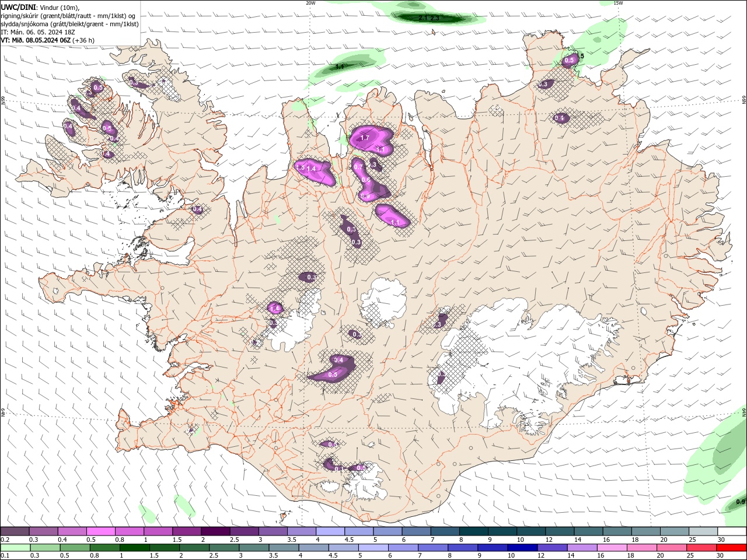This screenshot has height=560, width=747.
Task: Click the dusky purple swatch labeled 0.2
Action: click(x=15, y=531)
